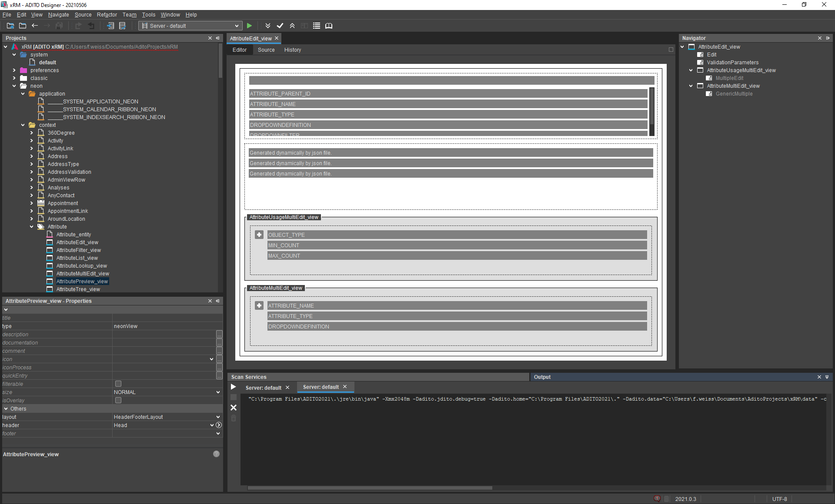Click the list view toolbar icon
835x504 pixels.
pyautogui.click(x=317, y=26)
